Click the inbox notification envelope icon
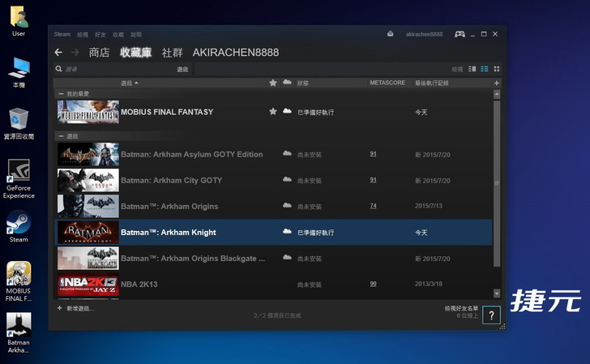590x364 pixels. [390, 34]
